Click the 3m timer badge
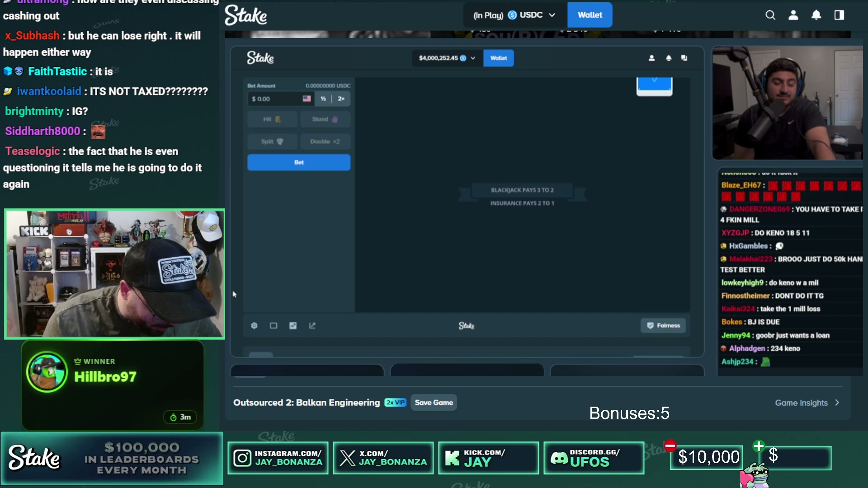868x488 pixels. pyautogui.click(x=180, y=417)
